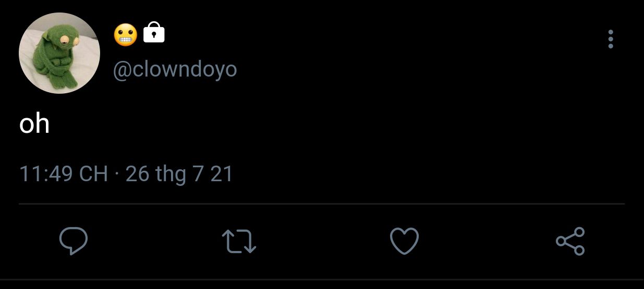The image size is (644, 289).
Task: Click the grimacing face emoji display name
Action: (125, 34)
